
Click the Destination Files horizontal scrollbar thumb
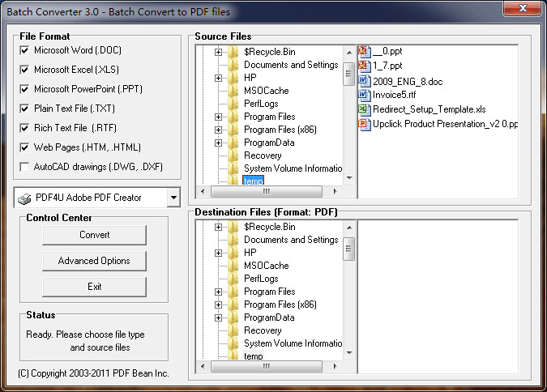(266, 367)
